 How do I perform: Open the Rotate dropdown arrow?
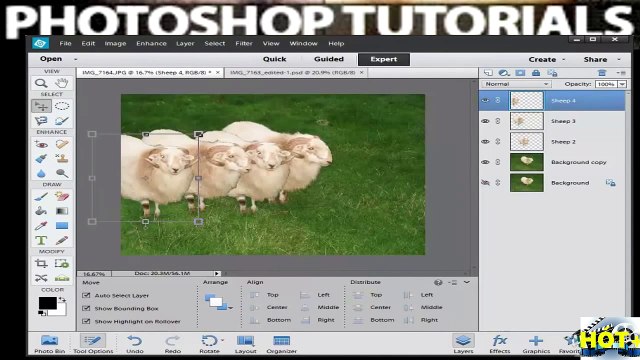coord(222,340)
